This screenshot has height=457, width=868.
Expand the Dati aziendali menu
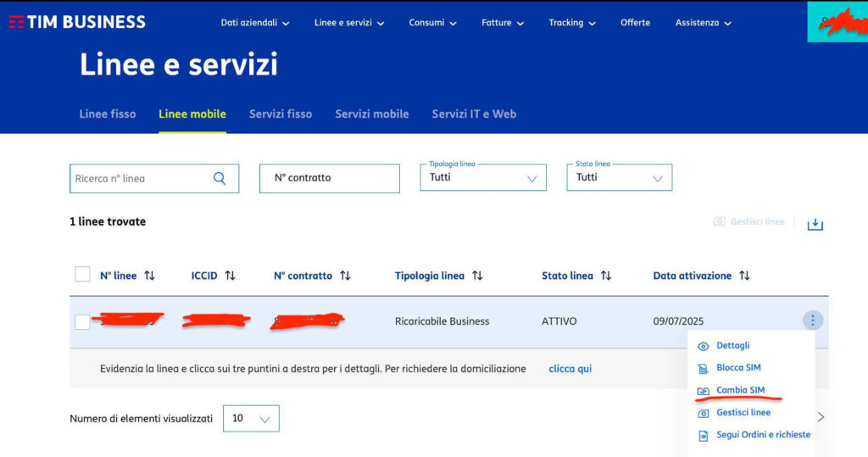(x=254, y=23)
